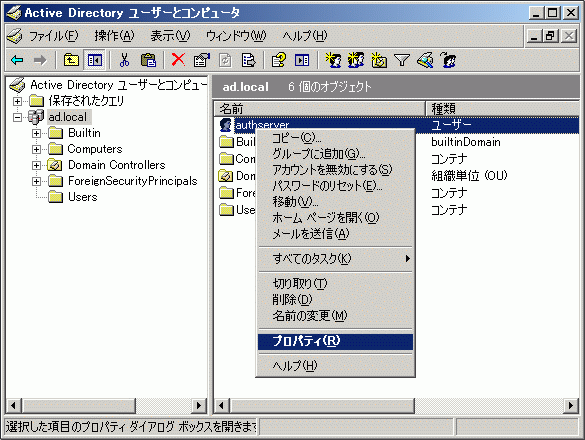Click the ad.local domain icon in tree
This screenshot has width=585, height=440.
(36, 117)
